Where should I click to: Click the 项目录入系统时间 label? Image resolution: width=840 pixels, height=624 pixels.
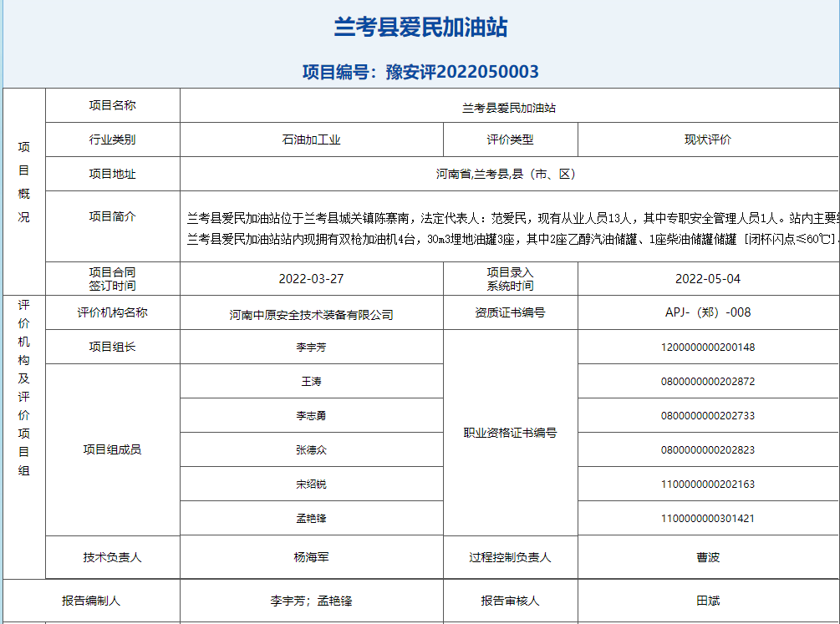[x=510, y=278]
